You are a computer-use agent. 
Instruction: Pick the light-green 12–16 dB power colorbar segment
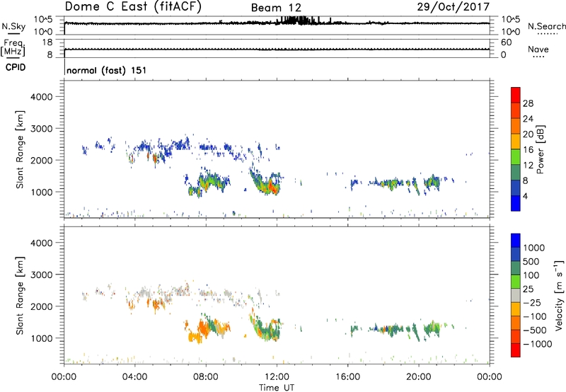(516, 157)
